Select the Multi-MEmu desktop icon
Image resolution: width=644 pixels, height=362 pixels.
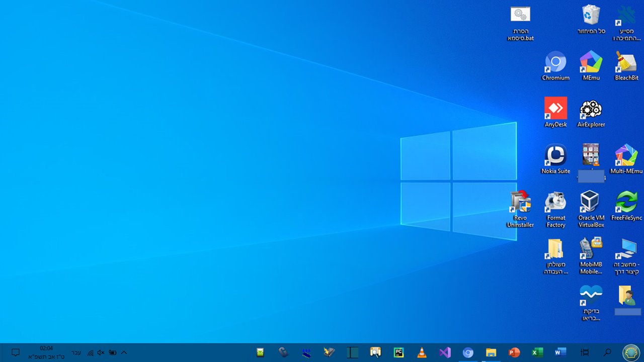coord(626,159)
